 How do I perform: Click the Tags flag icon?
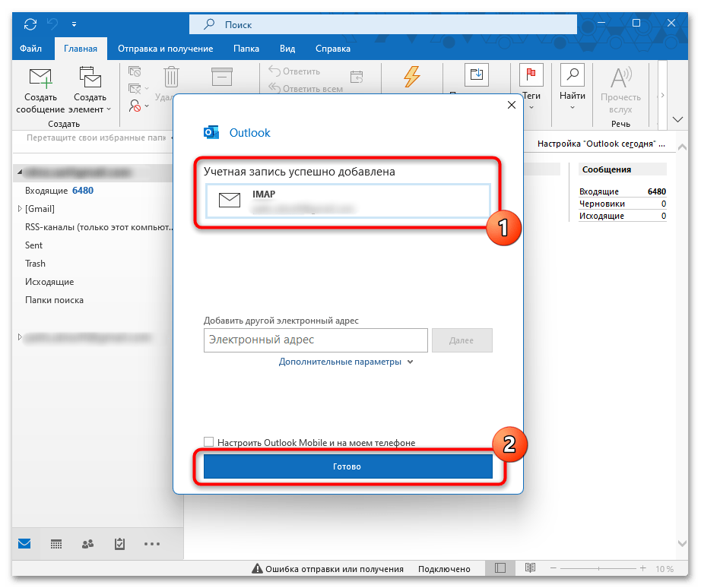(x=530, y=76)
